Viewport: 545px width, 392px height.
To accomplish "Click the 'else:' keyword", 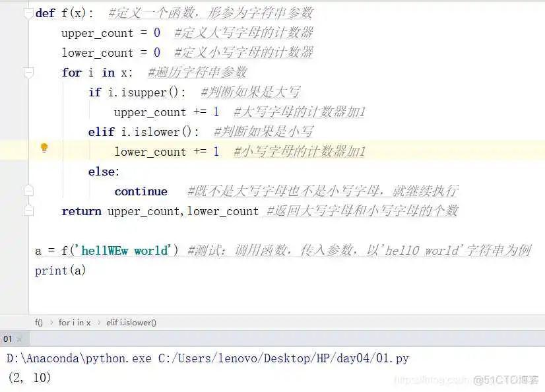I will click(104, 172).
